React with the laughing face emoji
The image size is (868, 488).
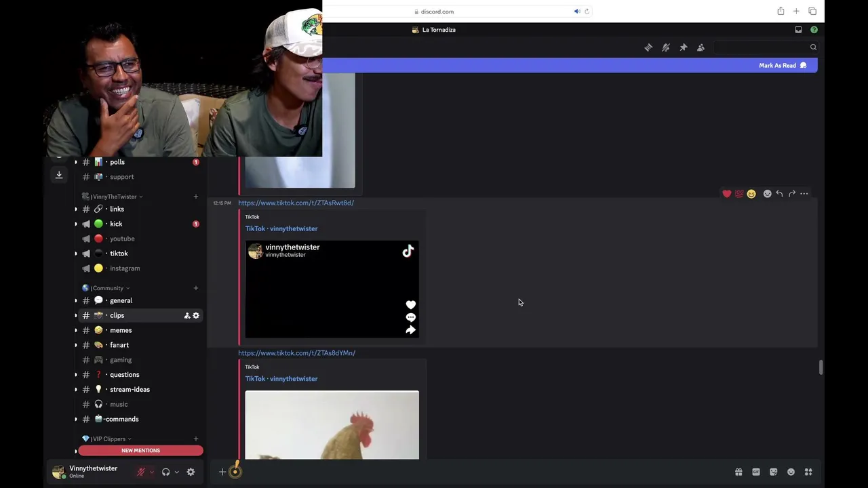tap(751, 194)
